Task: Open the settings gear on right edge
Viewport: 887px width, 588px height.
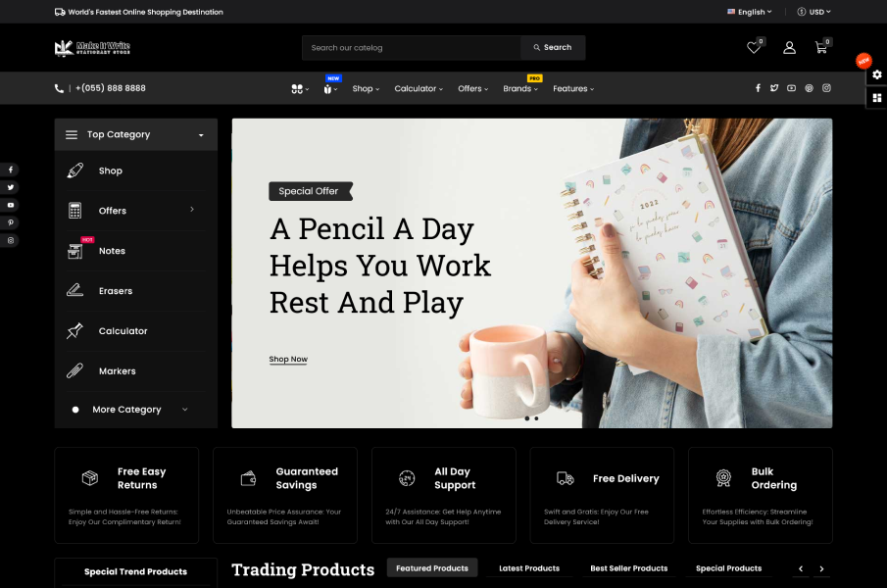Action: (x=877, y=74)
